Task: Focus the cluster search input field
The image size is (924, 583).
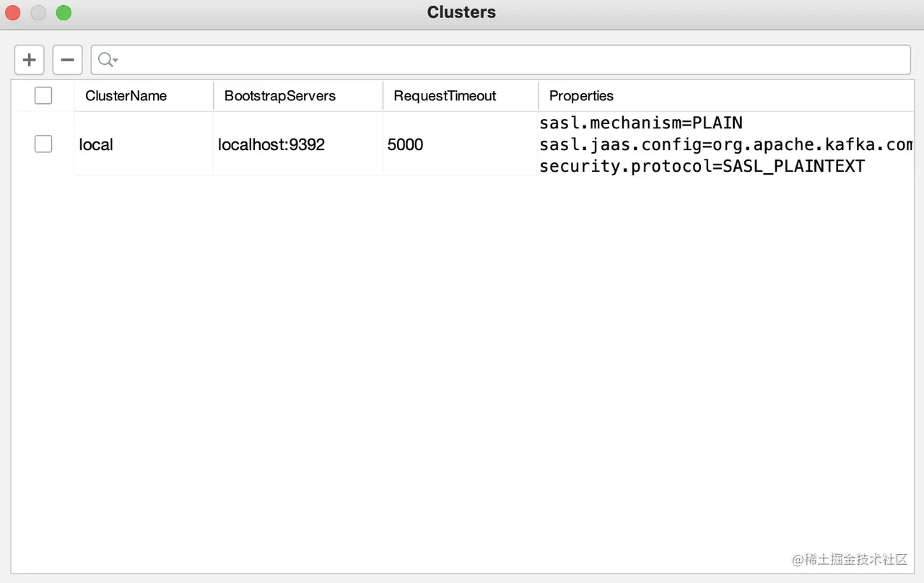Action: click(x=505, y=60)
